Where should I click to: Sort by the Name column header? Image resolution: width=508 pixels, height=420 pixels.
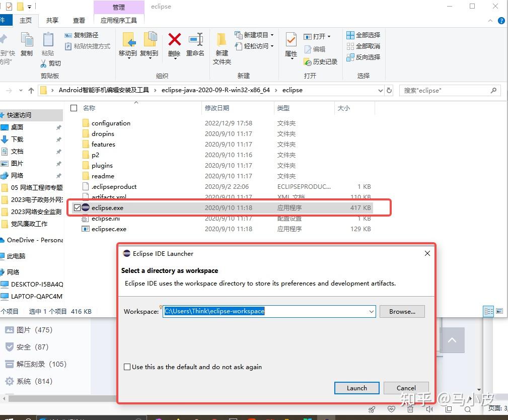point(89,108)
